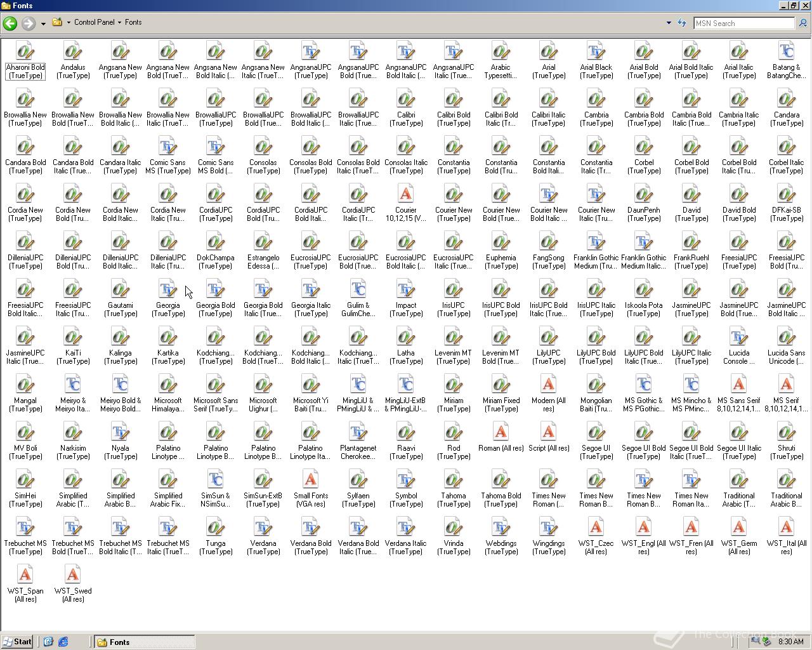Screen dimensions: 812x650
Task: Select the Vrinda font icon
Action: click(454, 527)
